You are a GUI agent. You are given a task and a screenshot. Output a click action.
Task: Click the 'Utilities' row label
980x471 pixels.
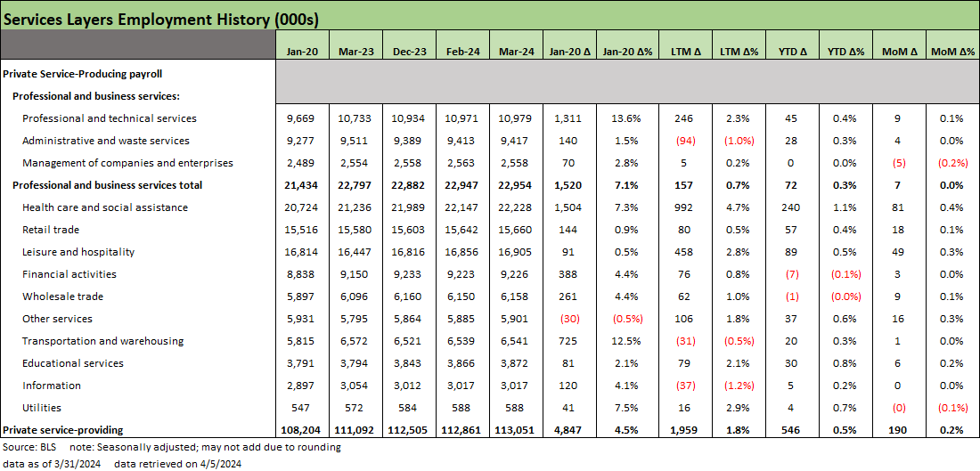point(41,408)
